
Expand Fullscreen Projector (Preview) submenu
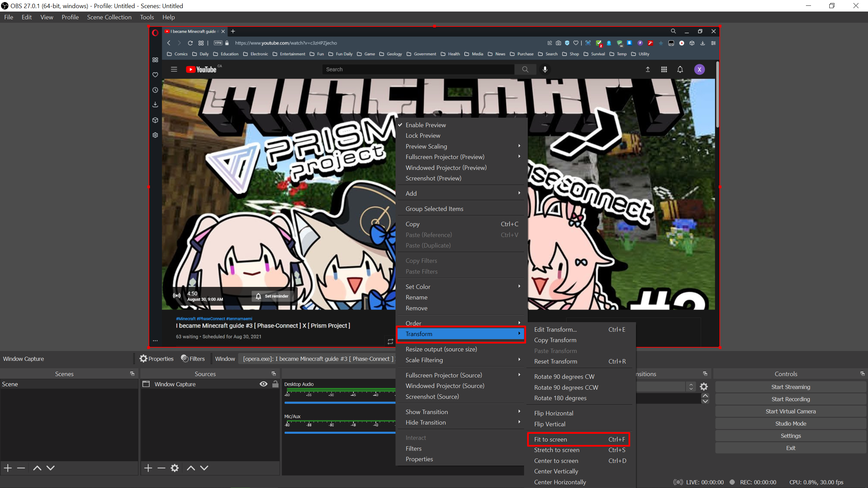click(461, 157)
